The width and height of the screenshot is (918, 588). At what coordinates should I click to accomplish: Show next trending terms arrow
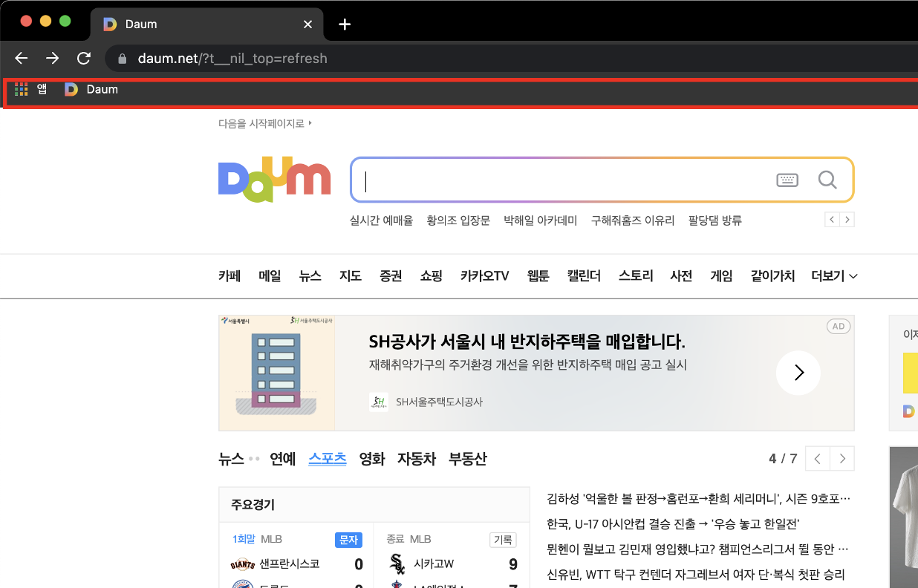tap(847, 220)
